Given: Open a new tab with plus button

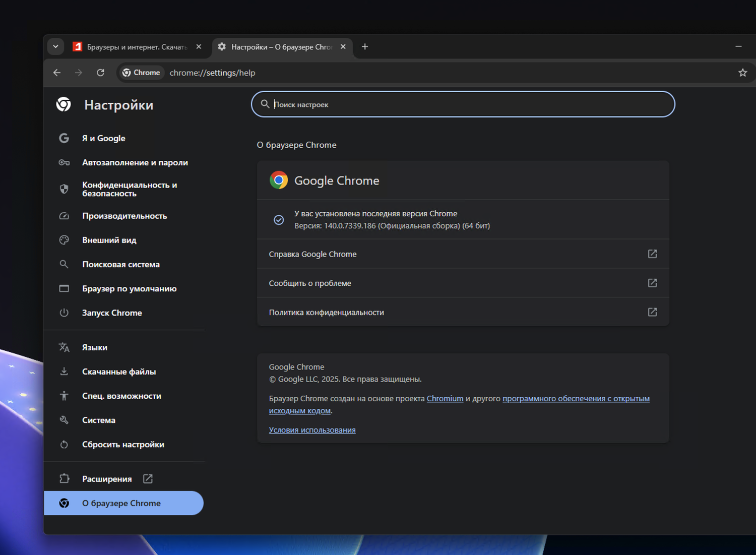Looking at the screenshot, I should (x=365, y=47).
